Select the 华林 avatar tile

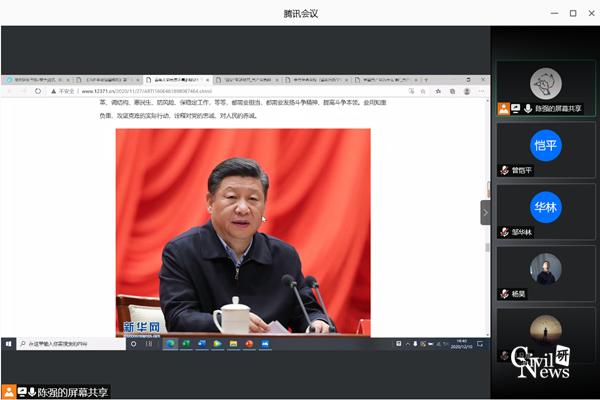coord(545,207)
